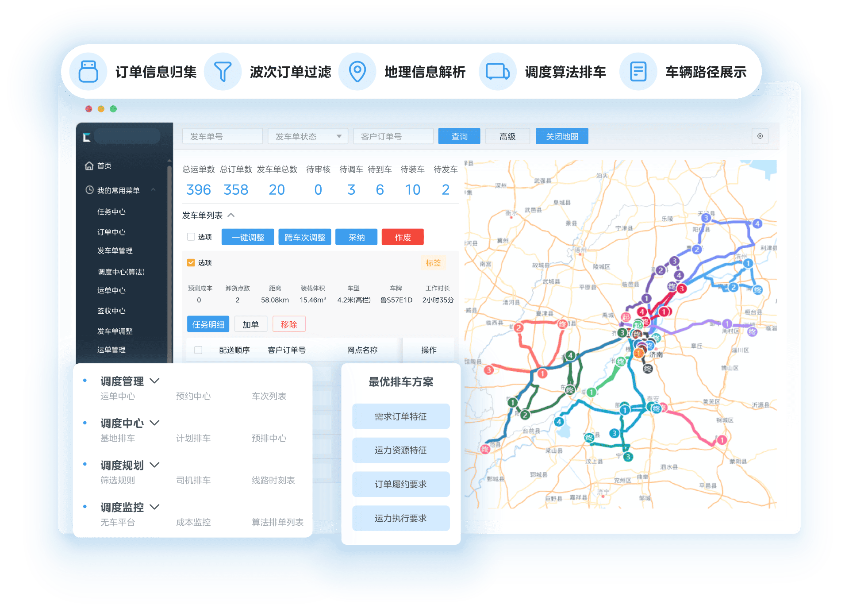The height and width of the screenshot is (616, 845).
Task: Click the red 作废 button
Action: [x=403, y=237]
